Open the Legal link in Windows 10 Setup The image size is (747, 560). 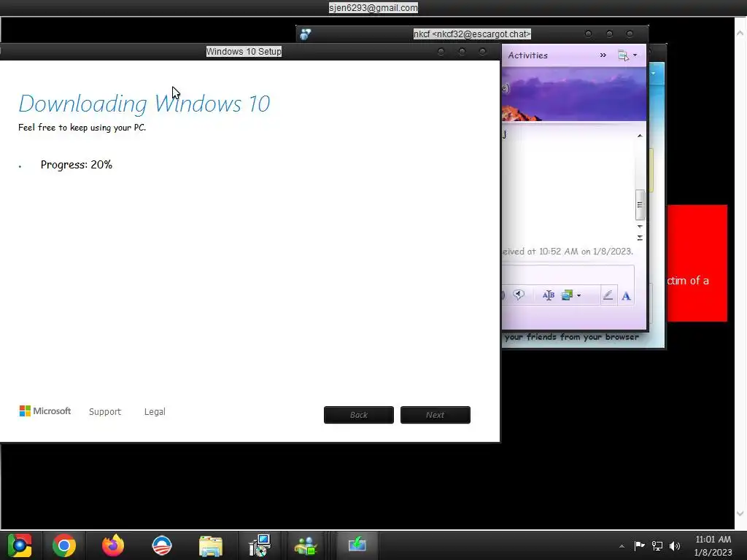pos(155,412)
